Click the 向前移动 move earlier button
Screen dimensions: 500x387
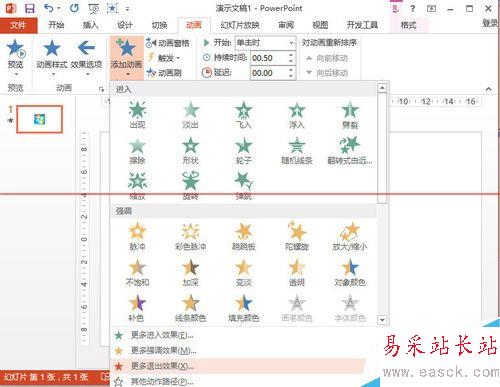(327, 58)
